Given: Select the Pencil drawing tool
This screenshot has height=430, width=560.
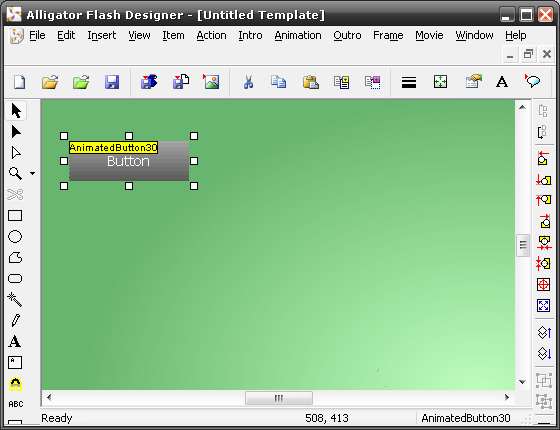Looking at the screenshot, I should point(15,320).
